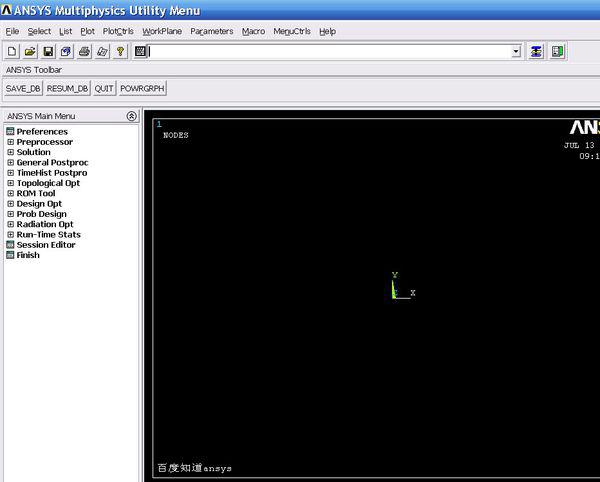Expand the Radiation Opt plus box

(11, 225)
